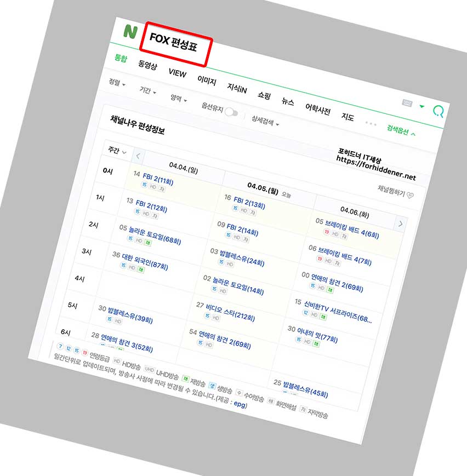Toggle the 옵션유지 switch
Image resolution: width=467 pixels, height=476 pixels.
point(231,112)
